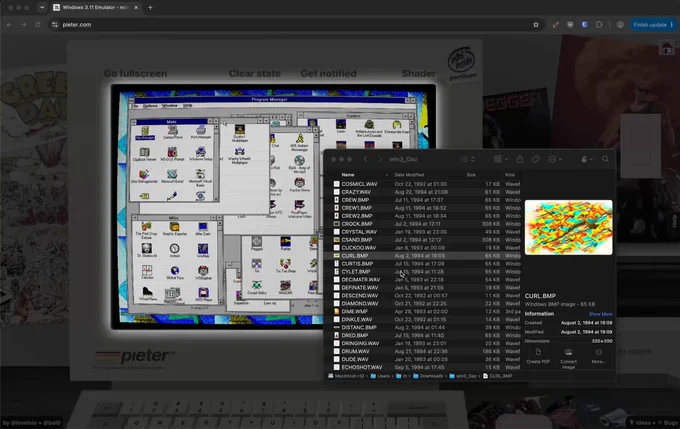680x429 pixels.
Task: Open After Dark icon in Misc group
Action: [x=203, y=229]
